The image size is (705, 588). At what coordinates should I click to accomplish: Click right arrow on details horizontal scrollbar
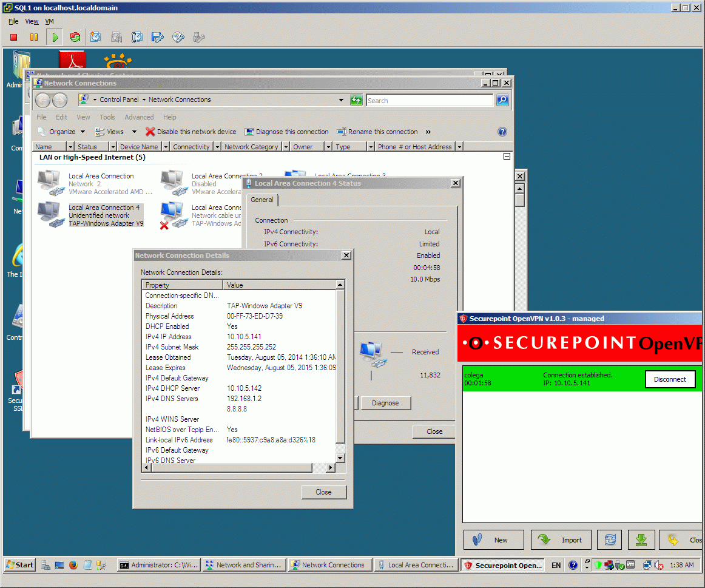point(331,467)
